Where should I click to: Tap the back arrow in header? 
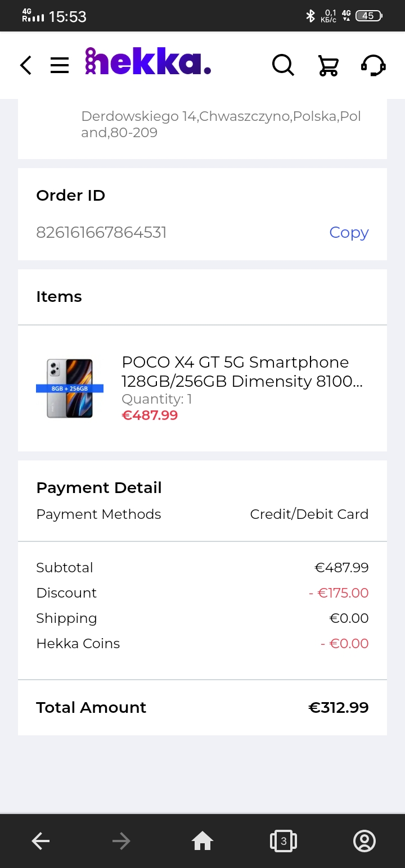pyautogui.click(x=25, y=65)
